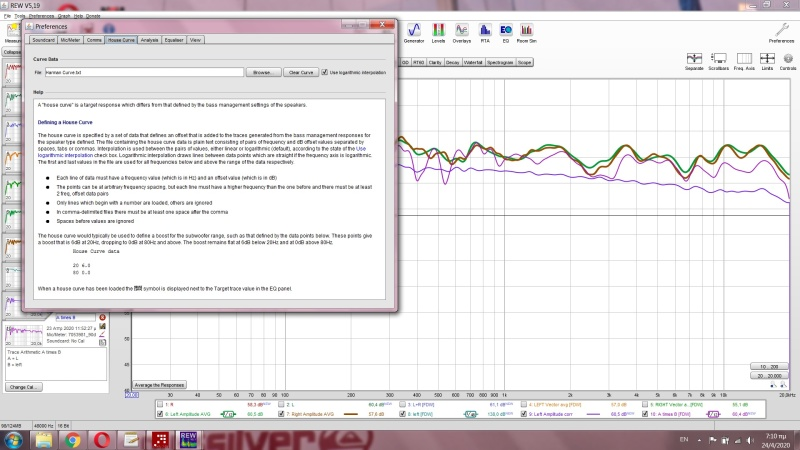Open the EQ window icon
This screenshot has height=450, width=800.
tap(506, 31)
